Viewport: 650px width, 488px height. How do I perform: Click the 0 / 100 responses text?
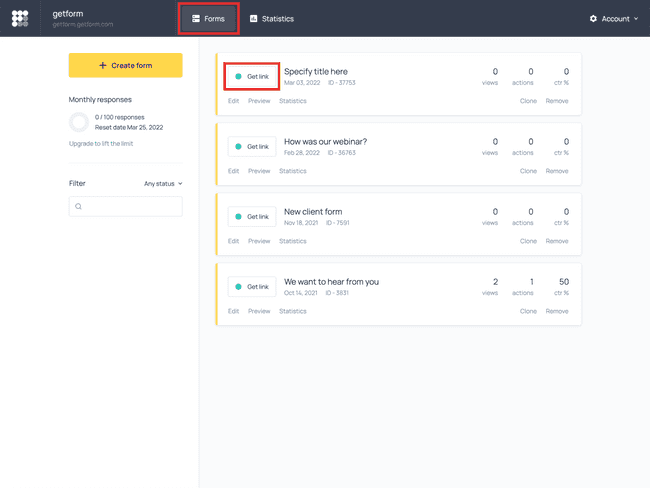pos(119,117)
